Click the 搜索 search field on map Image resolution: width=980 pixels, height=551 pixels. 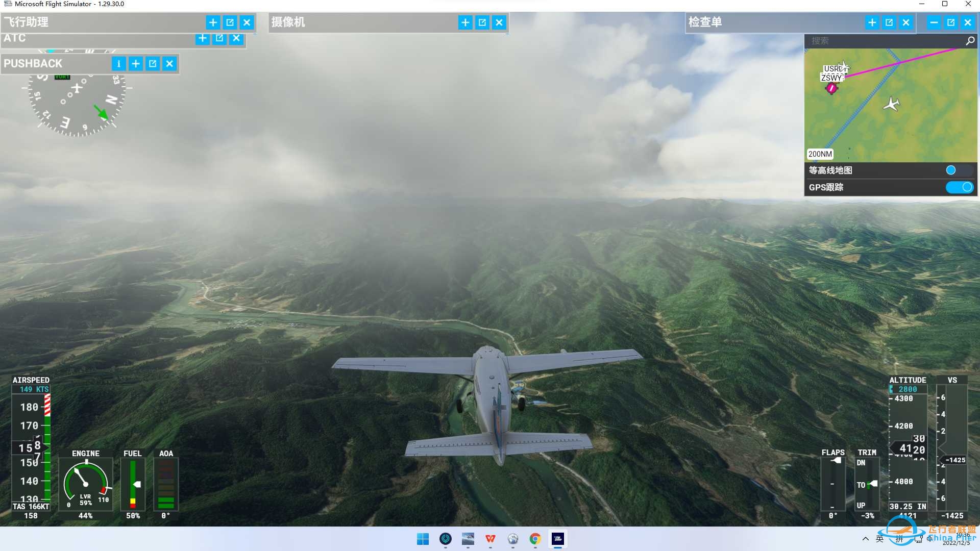point(884,41)
